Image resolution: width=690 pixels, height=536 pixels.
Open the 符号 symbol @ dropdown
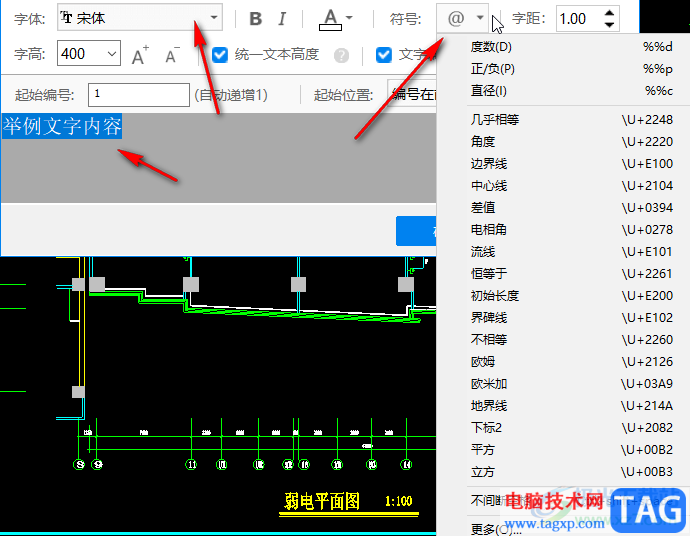pos(462,18)
